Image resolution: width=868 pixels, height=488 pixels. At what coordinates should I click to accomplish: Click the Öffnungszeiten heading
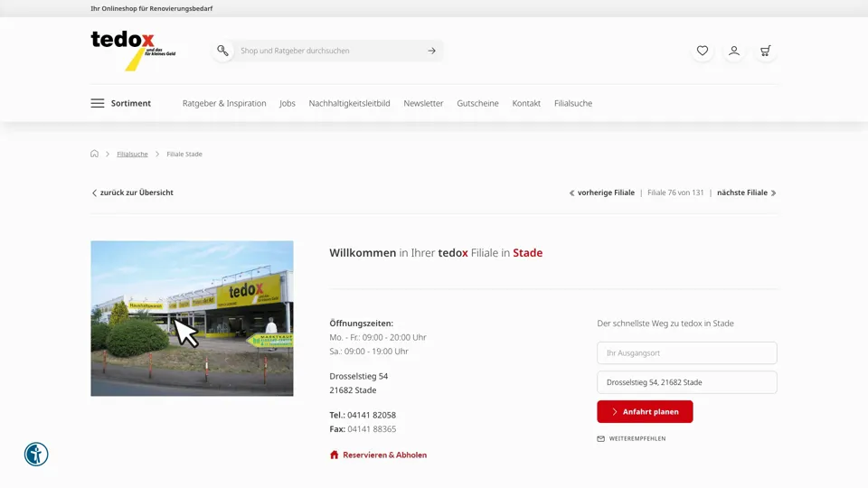click(x=361, y=324)
